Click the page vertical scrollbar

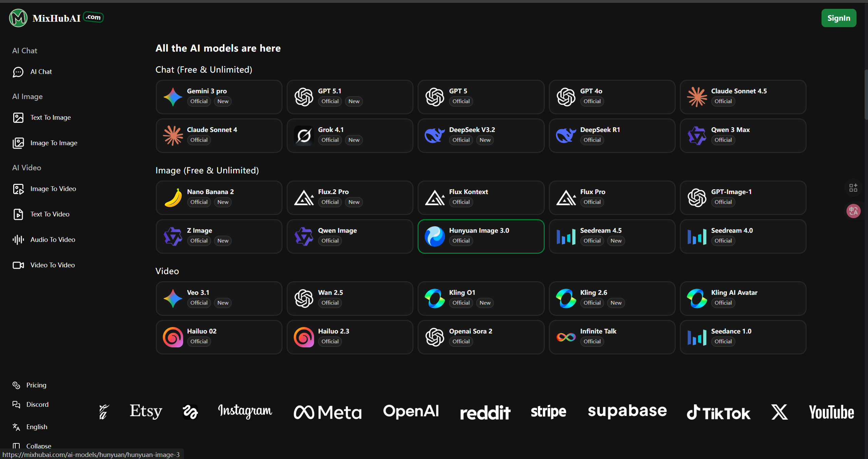[866, 95]
